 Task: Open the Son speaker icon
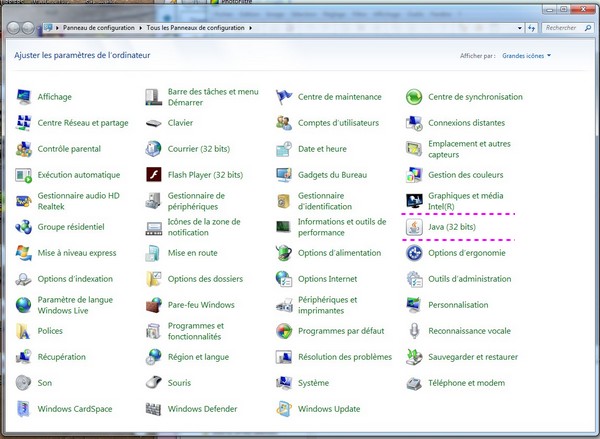[23, 383]
